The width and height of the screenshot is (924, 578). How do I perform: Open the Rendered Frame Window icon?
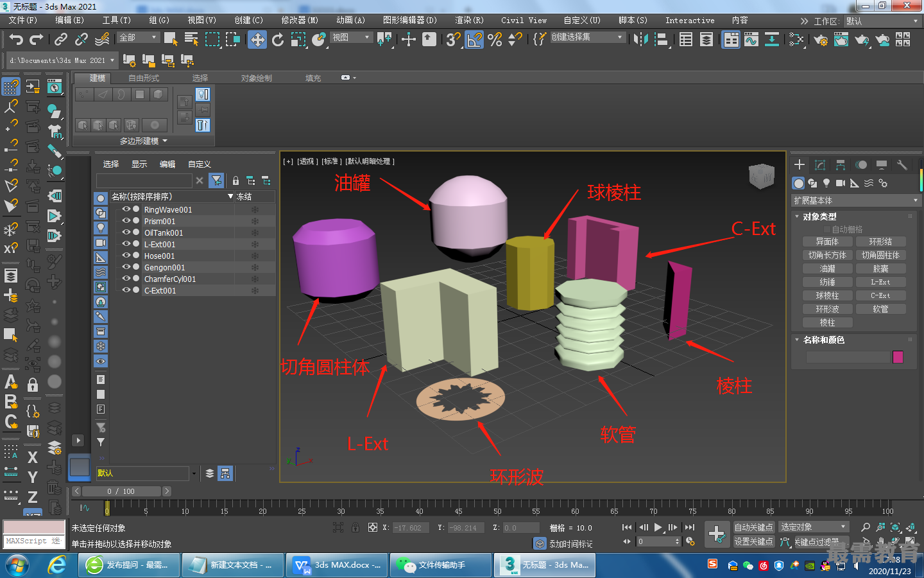coord(841,40)
